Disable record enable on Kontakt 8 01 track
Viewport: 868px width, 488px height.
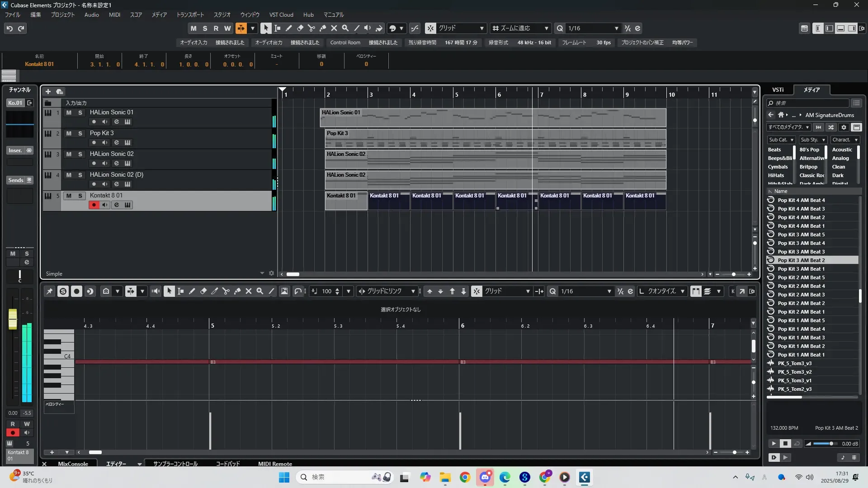pos(94,205)
